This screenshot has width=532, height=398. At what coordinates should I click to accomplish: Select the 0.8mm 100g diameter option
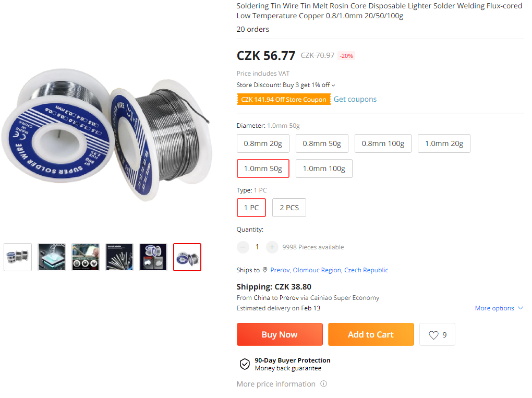(x=383, y=143)
